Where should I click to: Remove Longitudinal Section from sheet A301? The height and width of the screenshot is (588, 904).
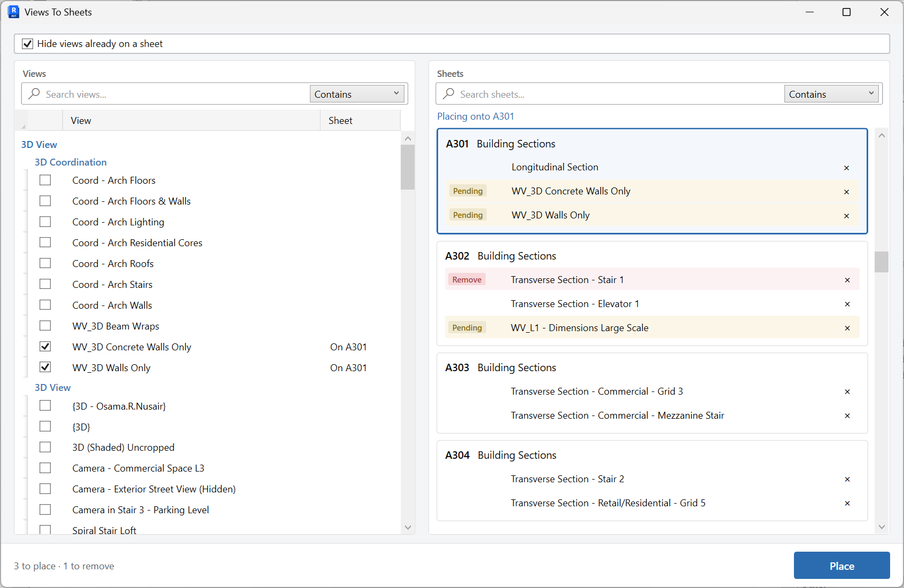846,168
